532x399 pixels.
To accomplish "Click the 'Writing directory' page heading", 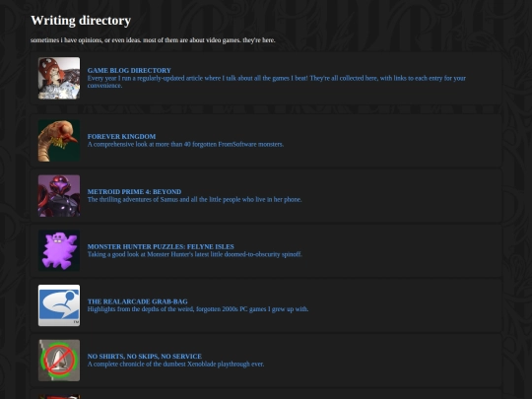I will 81,21.
